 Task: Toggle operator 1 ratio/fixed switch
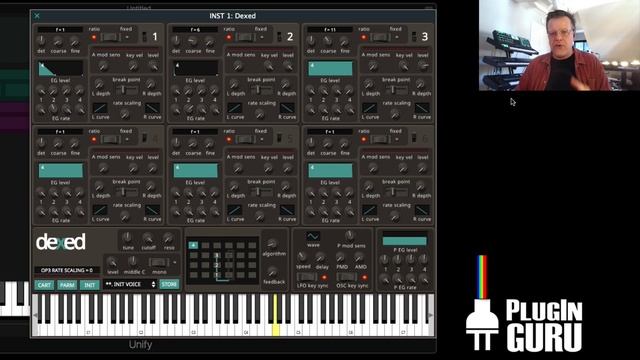[x=110, y=37]
